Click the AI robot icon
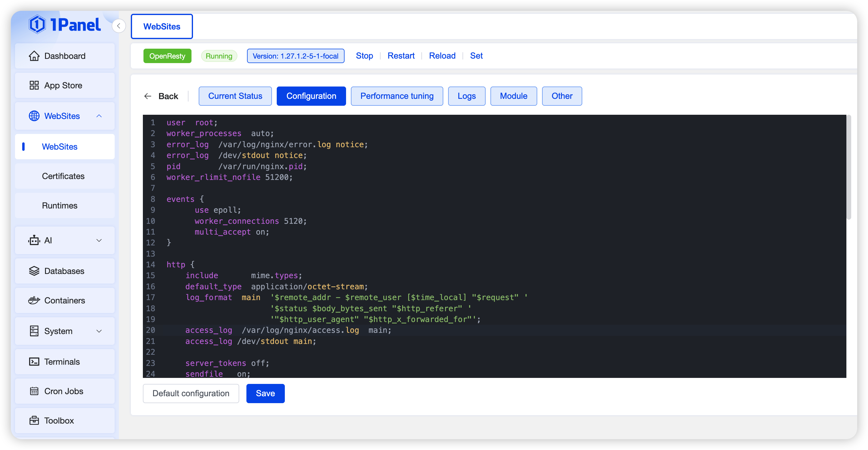868x450 pixels. [x=34, y=241]
